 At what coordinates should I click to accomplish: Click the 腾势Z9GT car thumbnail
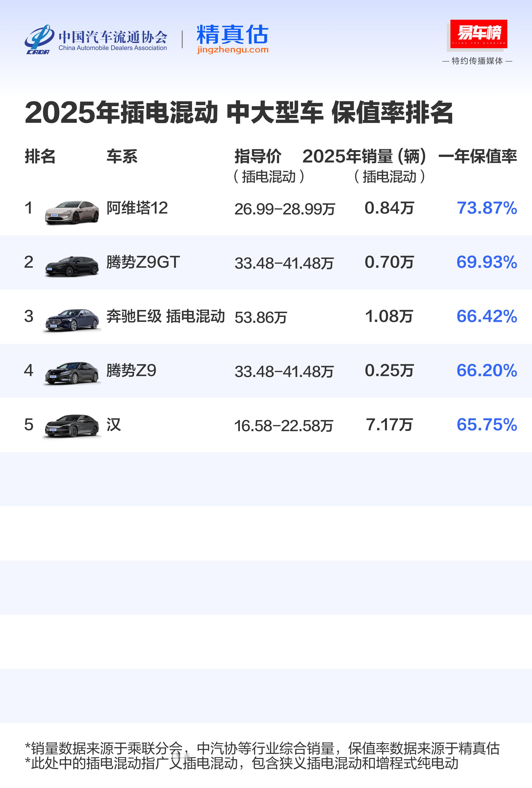(x=72, y=266)
